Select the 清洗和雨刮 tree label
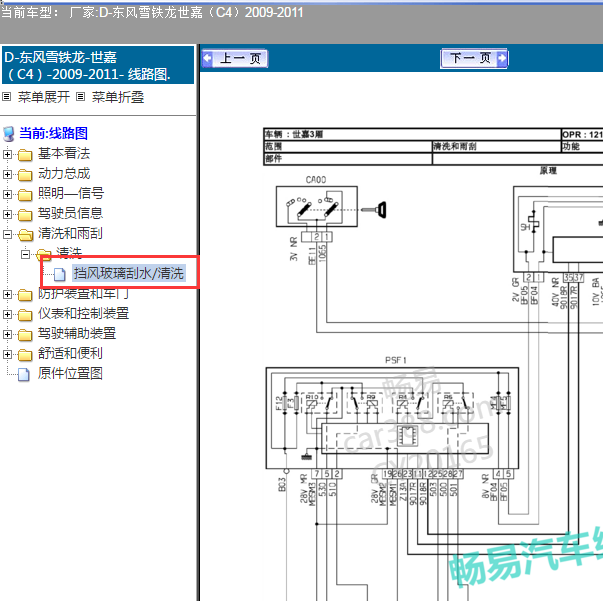The image size is (603, 601). click(70, 233)
